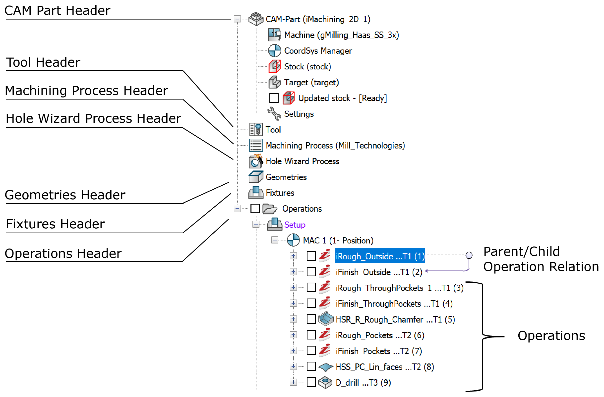Click the red Stock icon

tap(274, 66)
